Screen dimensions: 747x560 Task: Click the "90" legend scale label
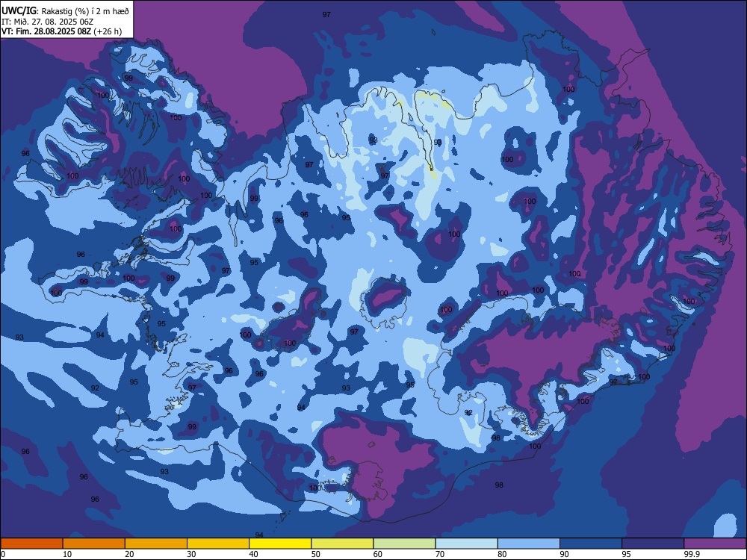(564, 554)
